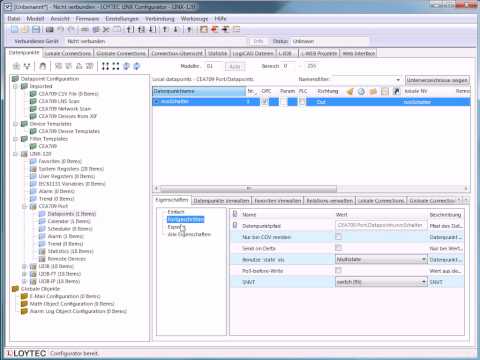Click the folder icon in the datapoint table header

[373, 91]
